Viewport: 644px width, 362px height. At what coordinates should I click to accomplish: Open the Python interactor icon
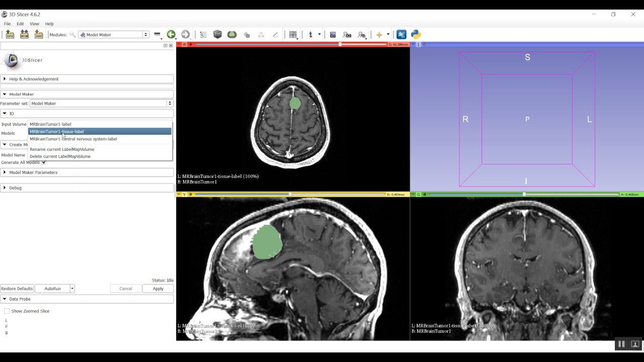[416, 35]
